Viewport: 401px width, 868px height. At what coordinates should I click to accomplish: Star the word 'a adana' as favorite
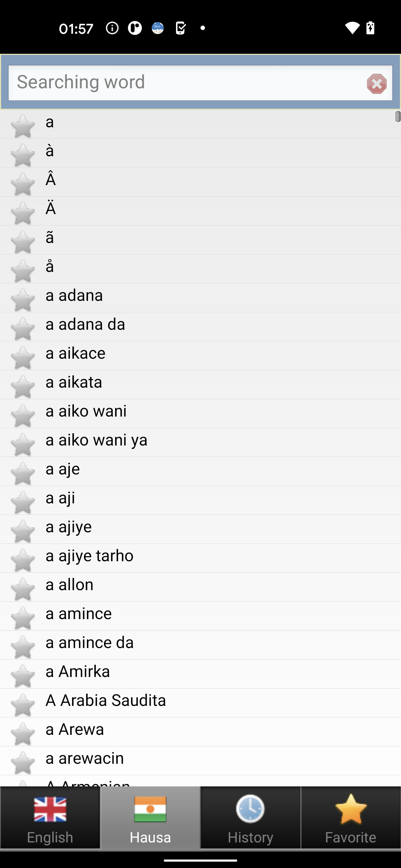[x=23, y=300]
